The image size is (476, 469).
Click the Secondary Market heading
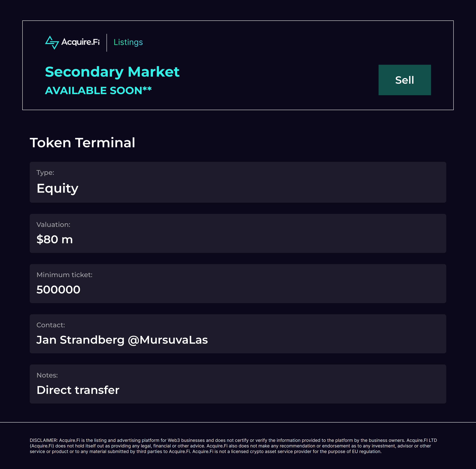point(112,72)
